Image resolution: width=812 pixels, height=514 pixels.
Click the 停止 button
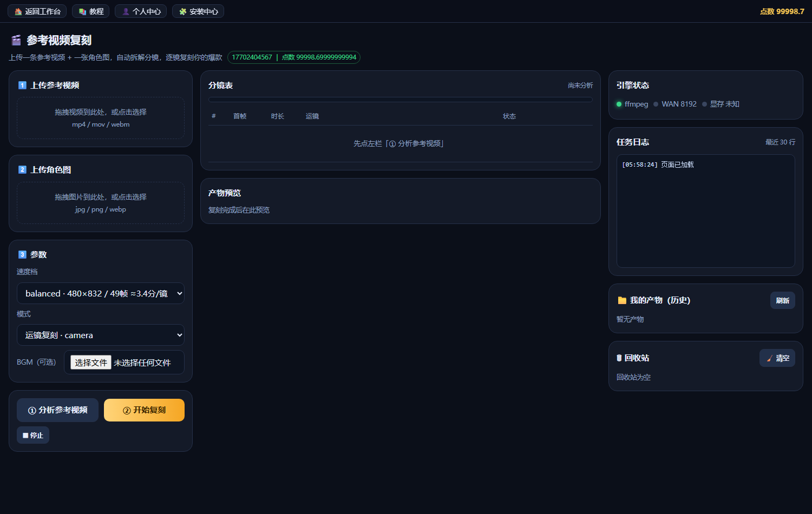(x=33, y=435)
